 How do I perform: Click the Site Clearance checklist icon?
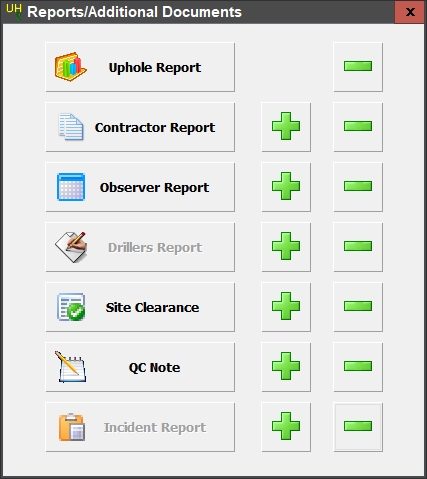[71, 307]
